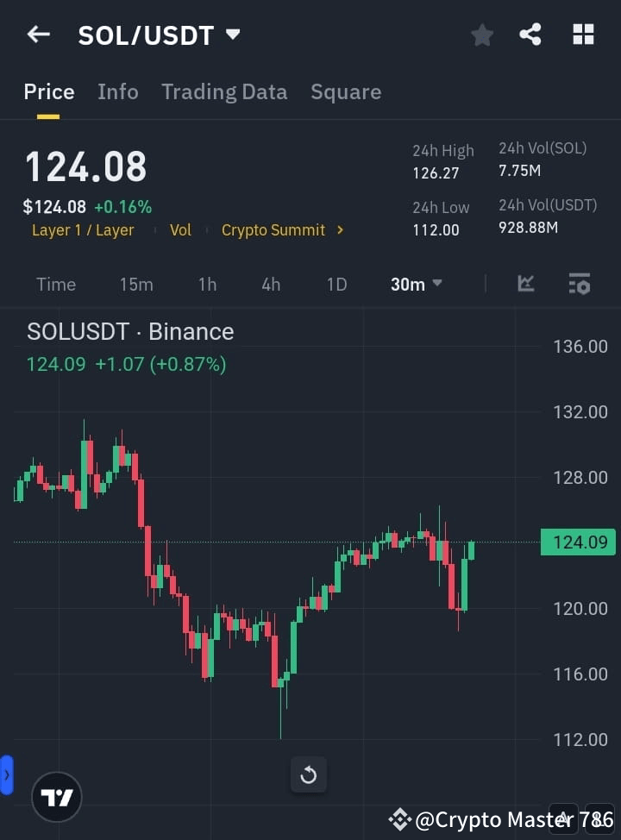Select the 15m timeframe

[x=136, y=284]
